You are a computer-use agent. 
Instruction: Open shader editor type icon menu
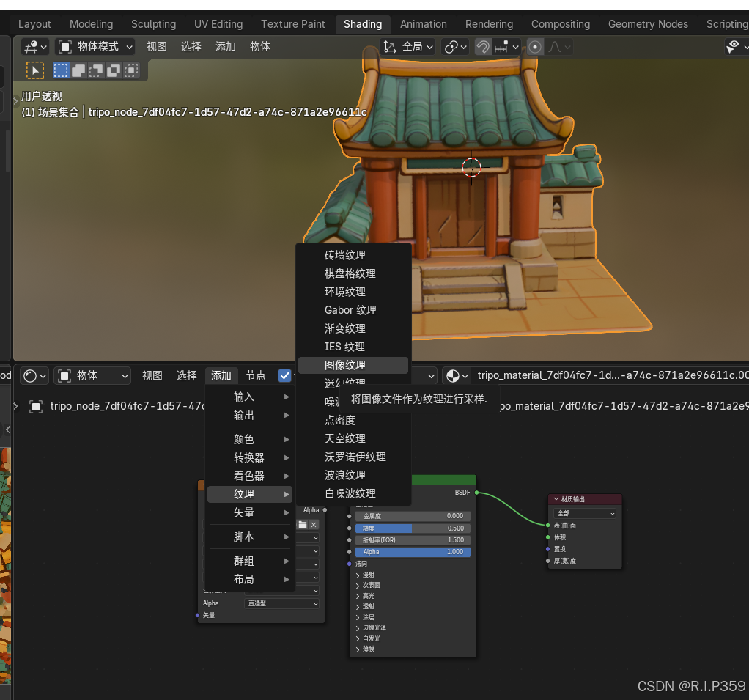[x=34, y=376]
